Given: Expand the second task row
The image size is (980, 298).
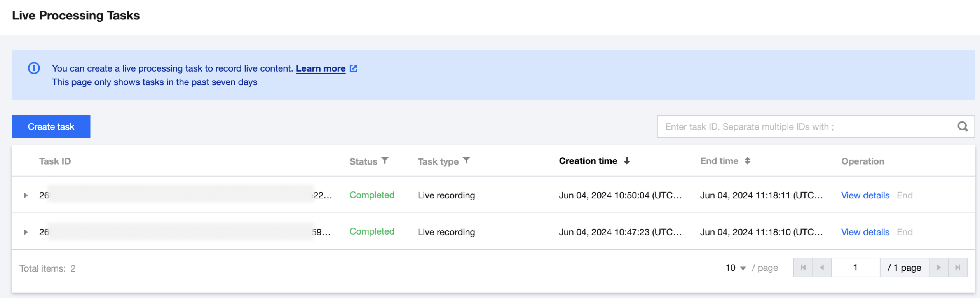Looking at the screenshot, I should pyautogui.click(x=26, y=232).
